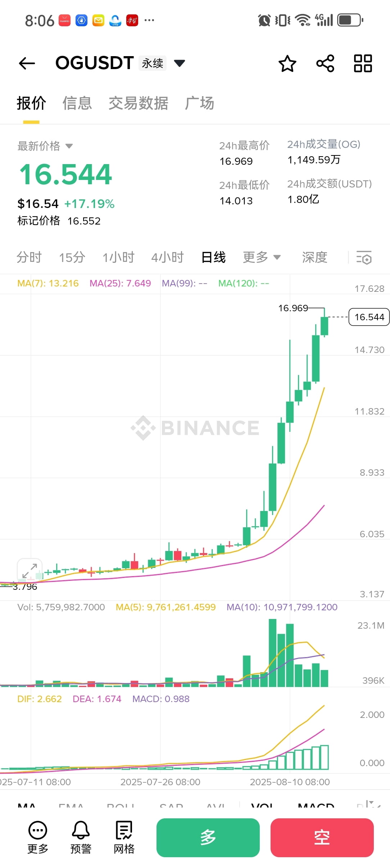Tap the vibrate mode status icon
This screenshot has height=868, width=390.
click(283, 20)
